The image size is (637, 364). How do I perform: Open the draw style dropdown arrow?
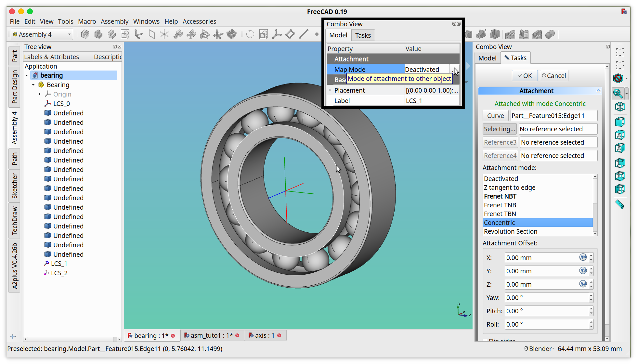click(626, 78)
